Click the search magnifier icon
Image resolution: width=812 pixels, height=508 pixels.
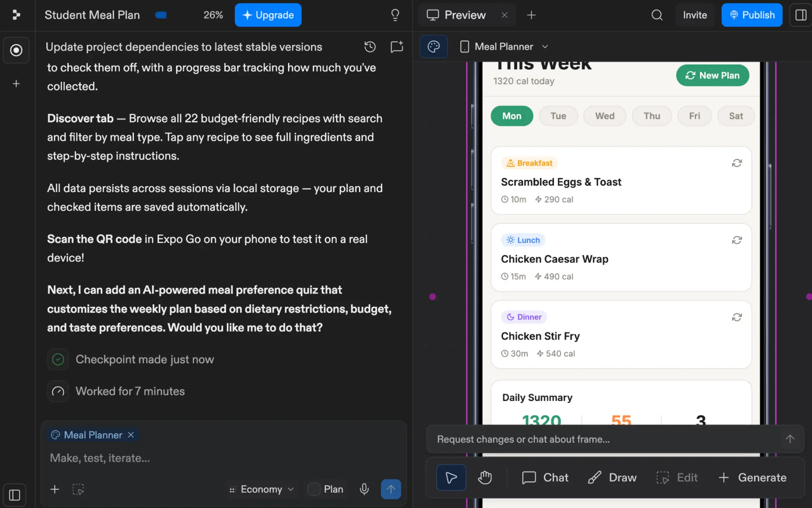pyautogui.click(x=657, y=15)
